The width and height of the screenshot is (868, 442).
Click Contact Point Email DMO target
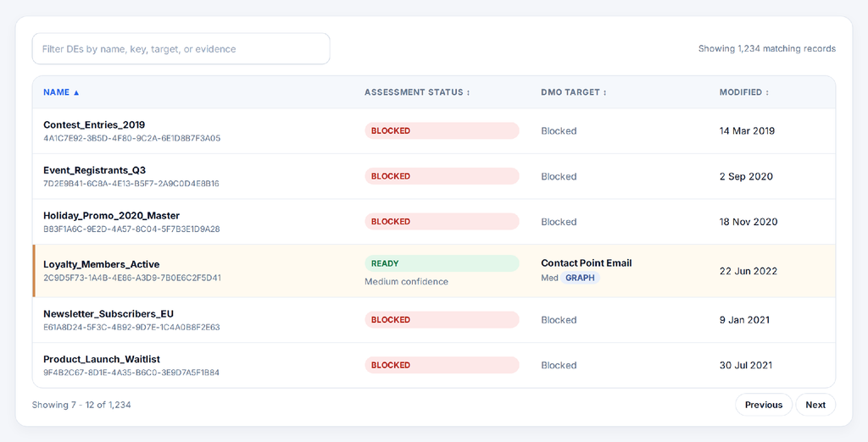click(587, 263)
